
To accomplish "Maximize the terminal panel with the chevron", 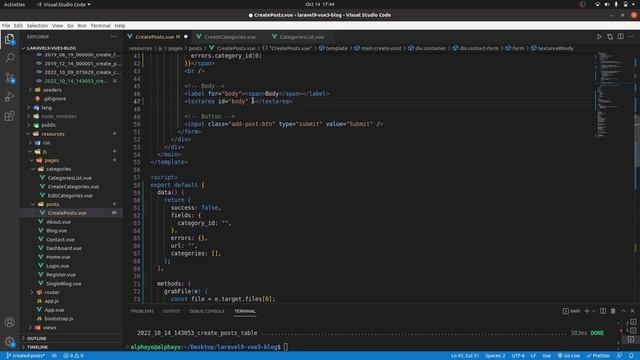I will click(623, 311).
